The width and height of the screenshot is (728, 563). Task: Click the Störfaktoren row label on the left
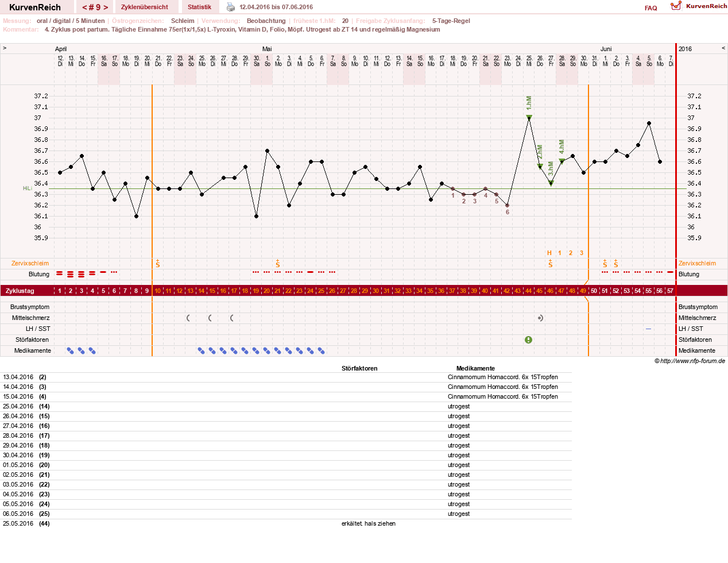coord(33,340)
